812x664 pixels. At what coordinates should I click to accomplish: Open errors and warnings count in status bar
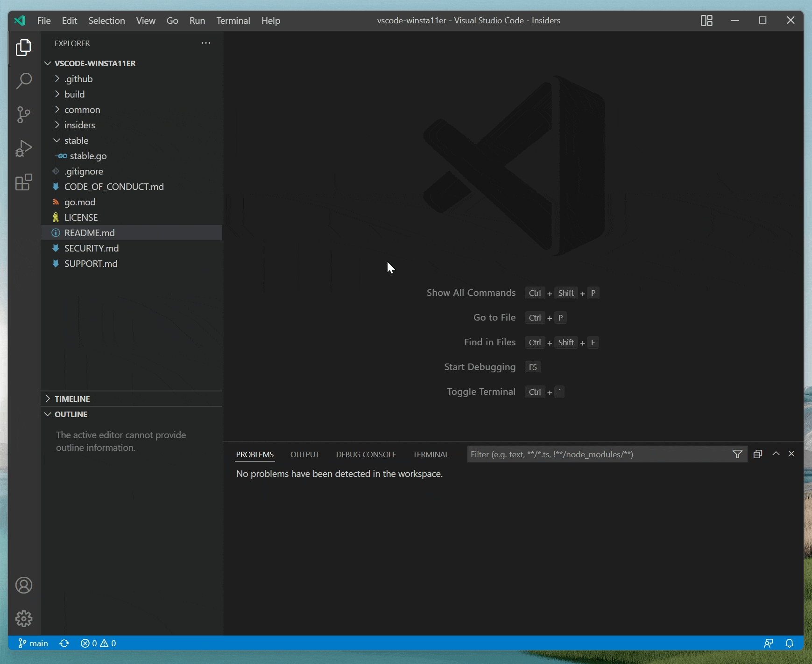98,643
